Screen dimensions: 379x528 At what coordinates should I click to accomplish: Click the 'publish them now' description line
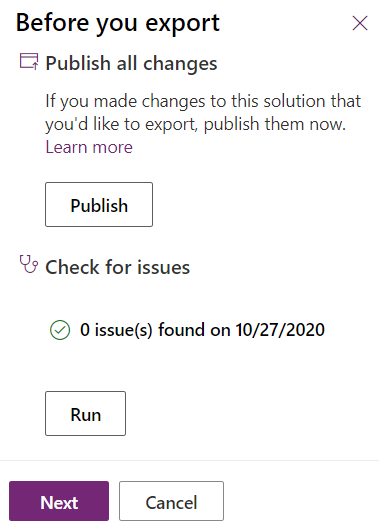coord(196,124)
